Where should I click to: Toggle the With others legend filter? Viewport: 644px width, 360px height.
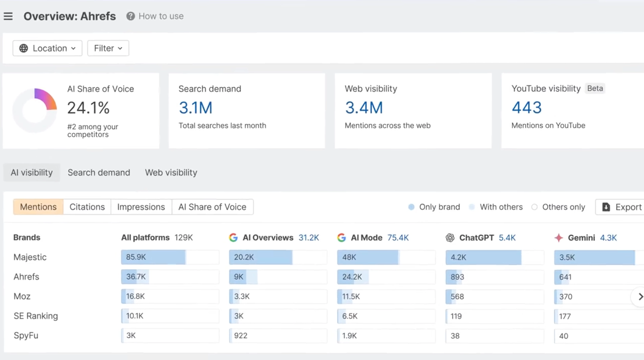click(496, 207)
